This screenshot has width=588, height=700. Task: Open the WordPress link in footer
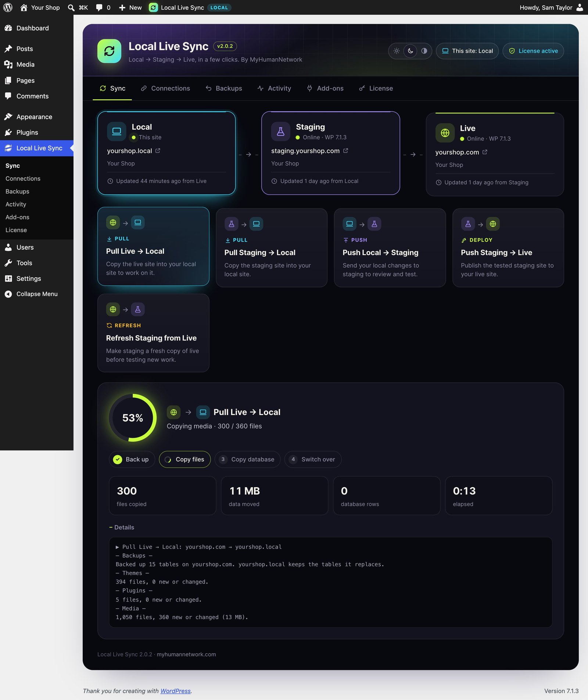pos(176,691)
